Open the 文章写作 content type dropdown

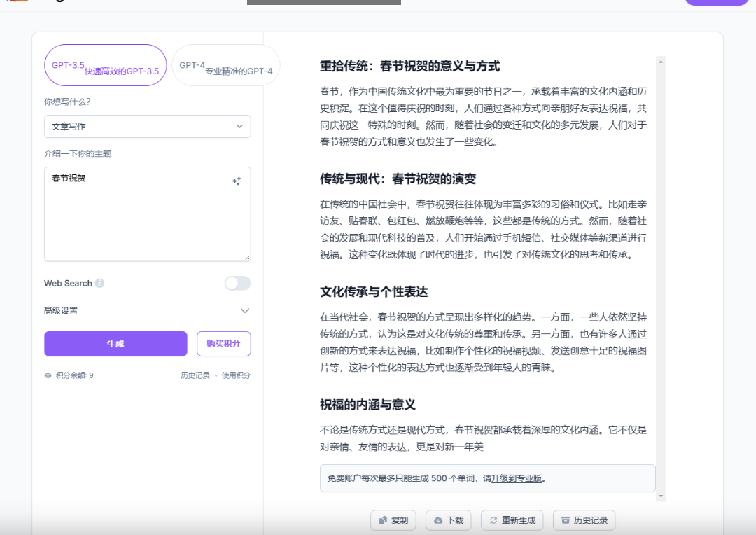(147, 126)
